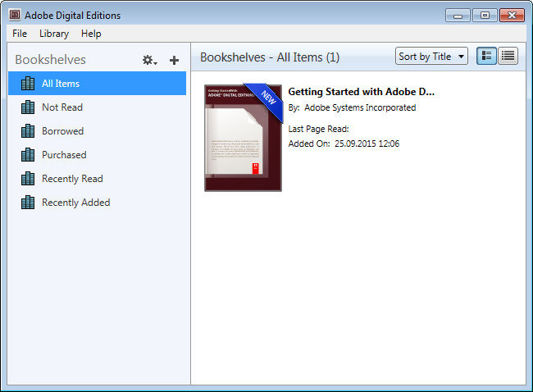This screenshot has width=533, height=392.
Task: Click the plus icon to add bookshelf
Action: tap(174, 60)
